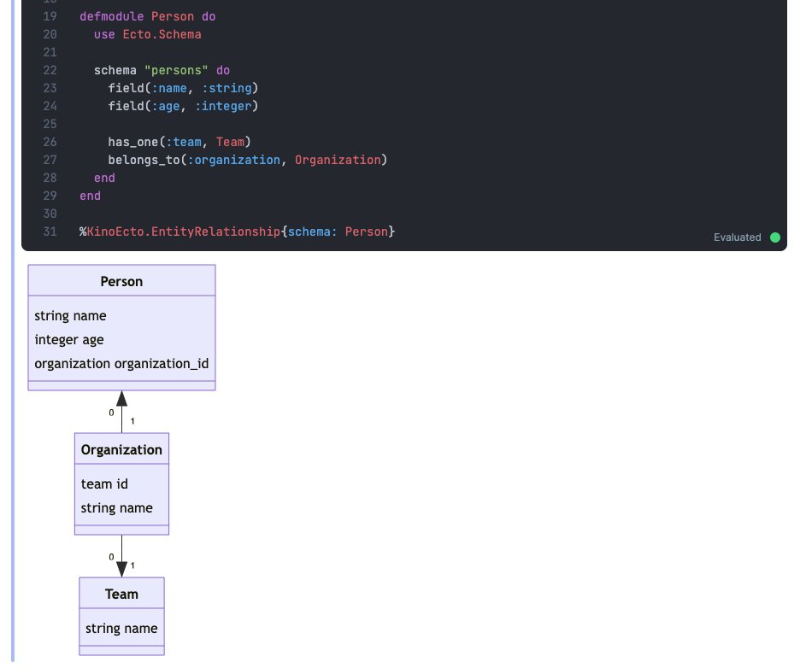Image resolution: width=812 pixels, height=668 pixels.
Task: Click code 'field(:name, :string)'
Action: [183, 88]
